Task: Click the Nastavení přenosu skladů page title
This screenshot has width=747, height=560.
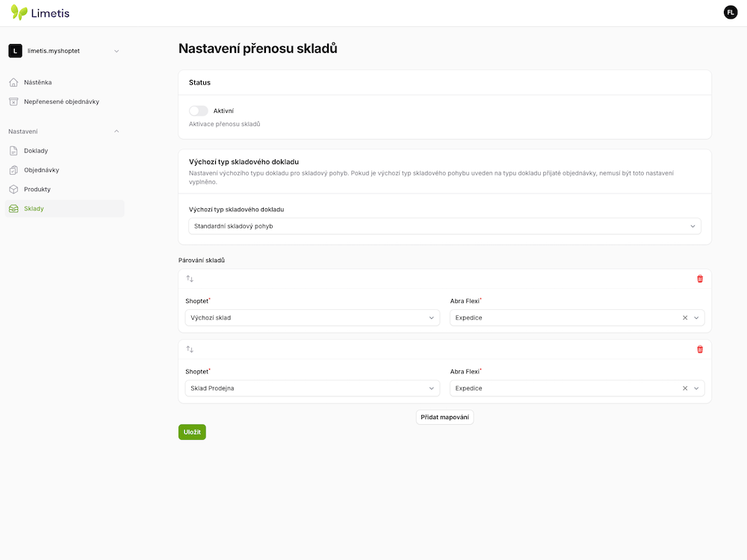Action: [x=258, y=49]
